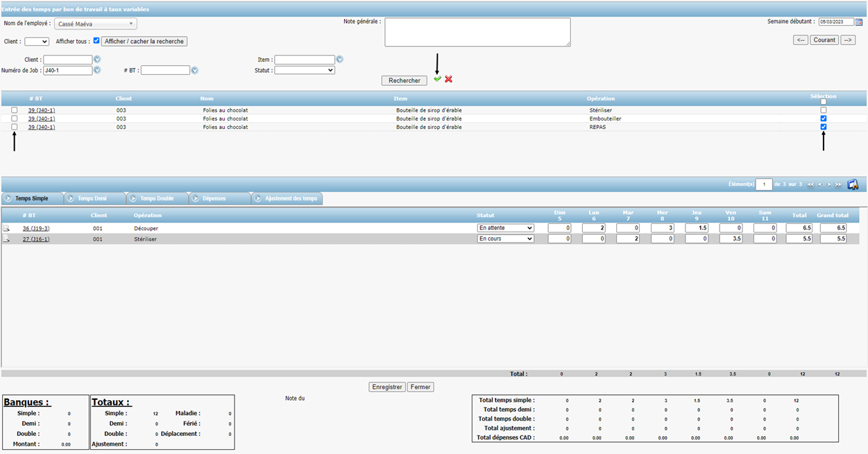
Task: Click edit icon on the Découper row
Action: click(7, 228)
